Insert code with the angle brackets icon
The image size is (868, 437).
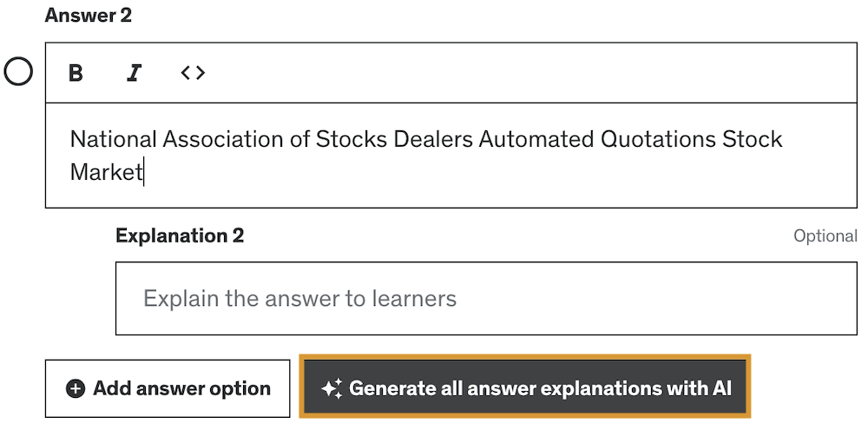(194, 73)
